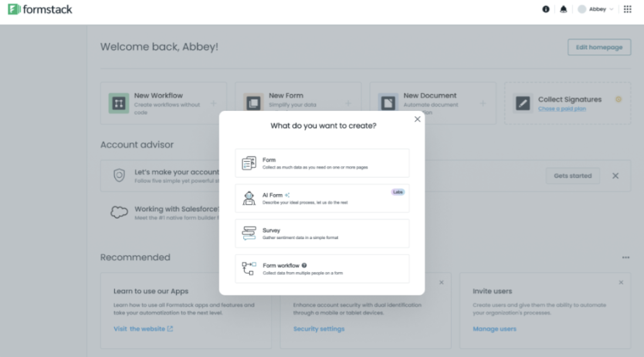Click the Manage users link

495,329
